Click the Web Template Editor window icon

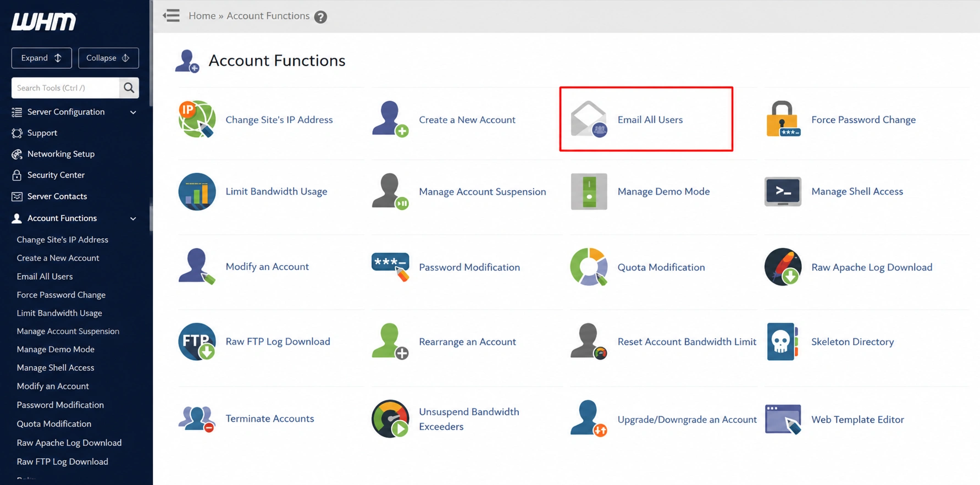pos(783,419)
